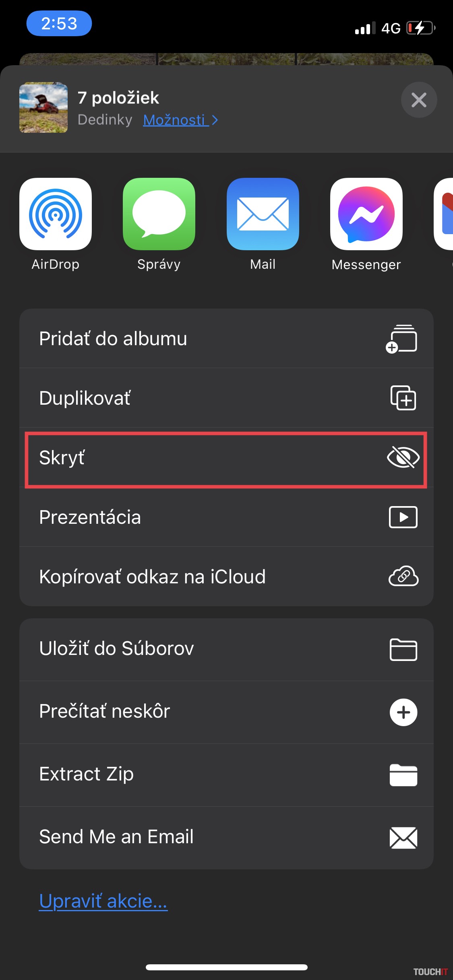This screenshot has width=453, height=980.
Task: Tap the Prezentácia play icon
Action: click(403, 517)
